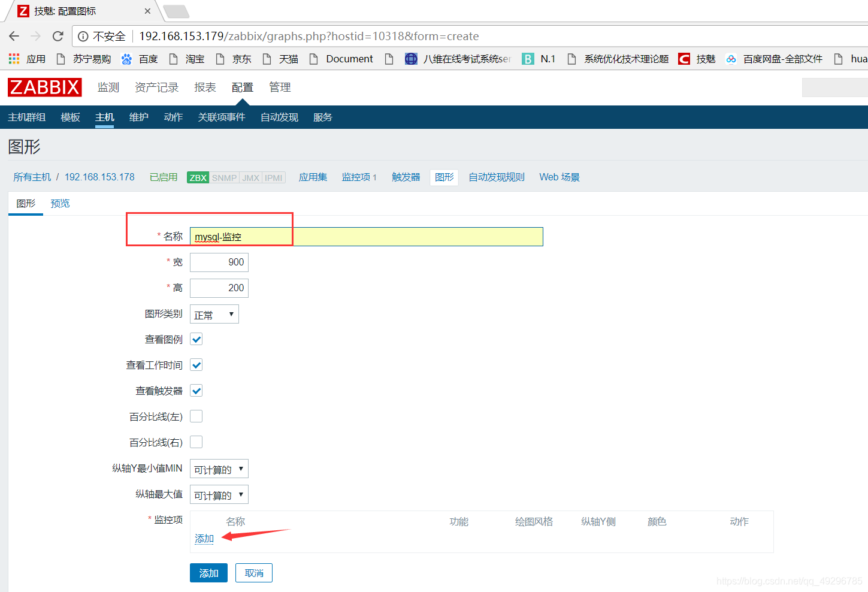Reload the page with refresh icon

pos(58,36)
